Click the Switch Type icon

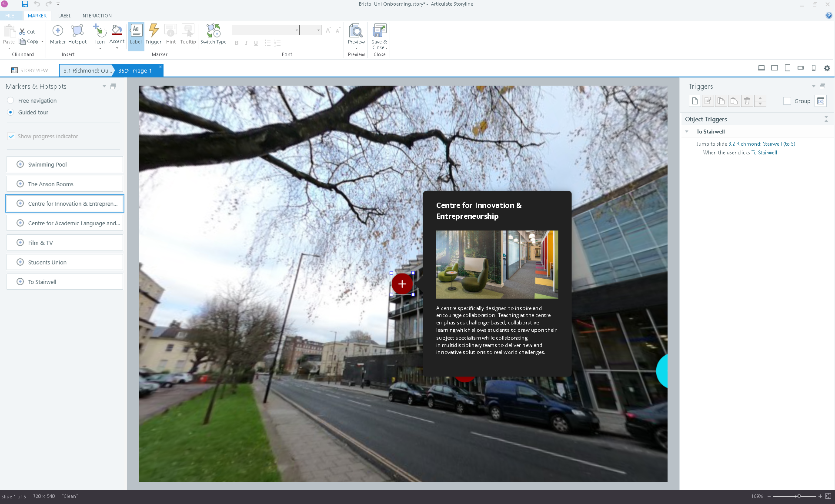point(213,34)
